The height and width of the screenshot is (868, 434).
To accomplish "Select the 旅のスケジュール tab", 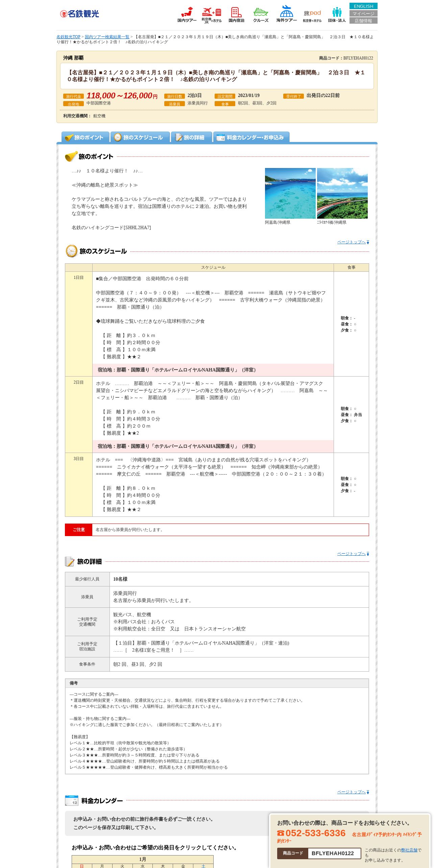I will (140, 137).
